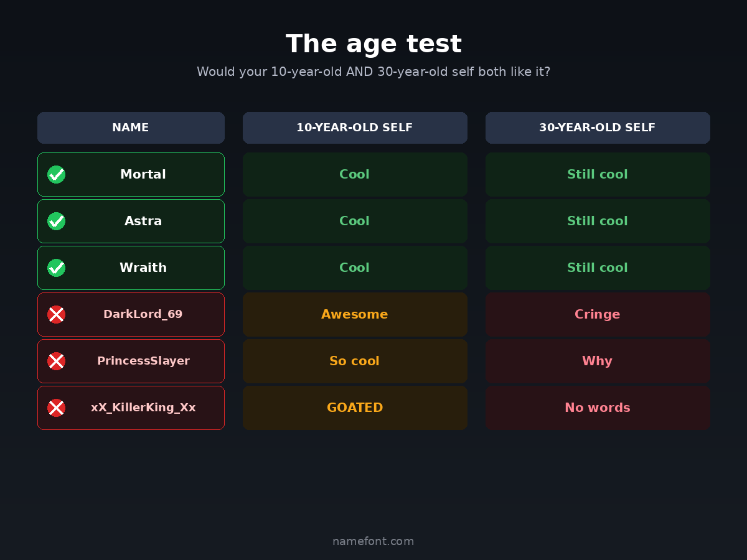Click Still cool in the Astra row
This screenshot has width=747, height=560.
tap(598, 222)
